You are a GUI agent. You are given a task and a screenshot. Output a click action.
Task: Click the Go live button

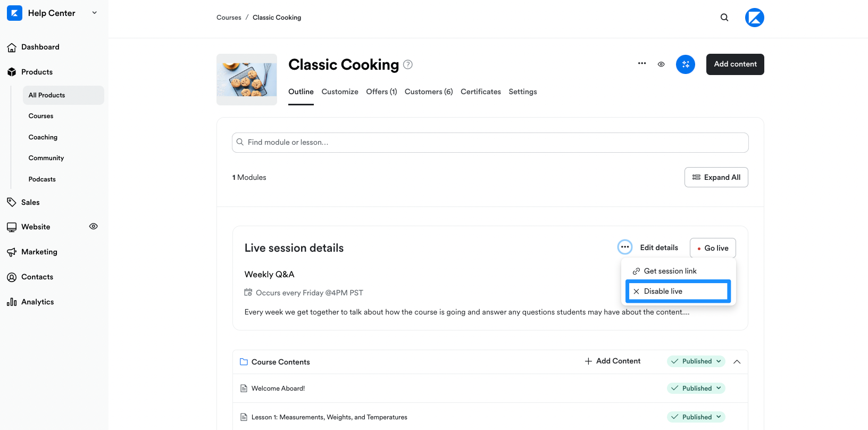pyautogui.click(x=713, y=248)
